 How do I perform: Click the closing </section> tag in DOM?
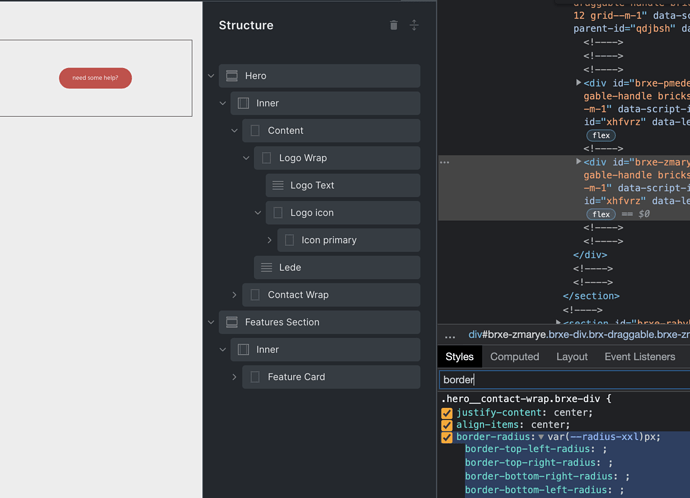(591, 296)
